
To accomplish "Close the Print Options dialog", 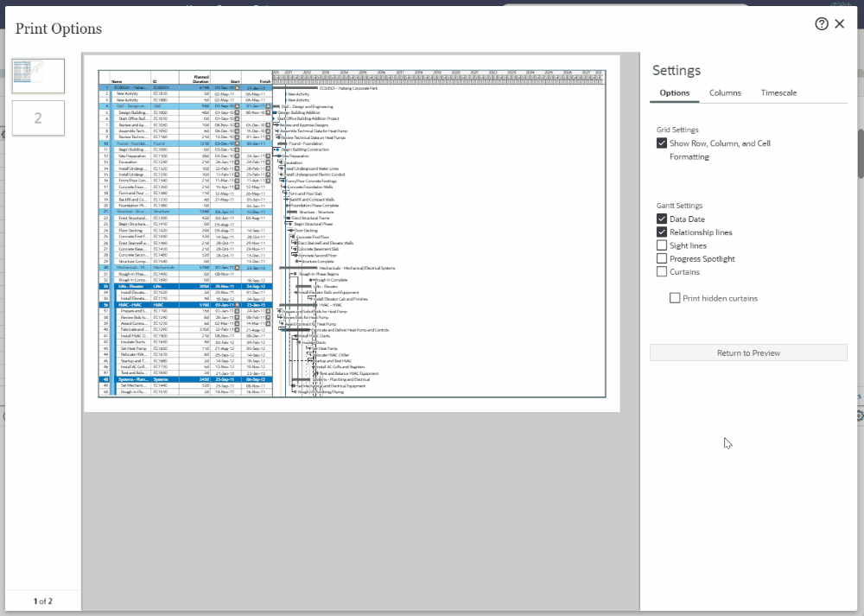I will (839, 23).
